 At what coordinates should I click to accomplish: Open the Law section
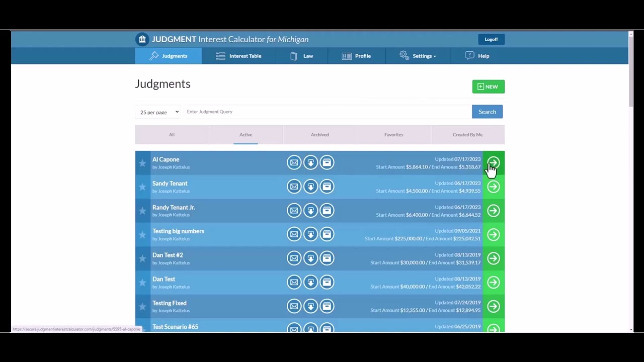pyautogui.click(x=301, y=56)
